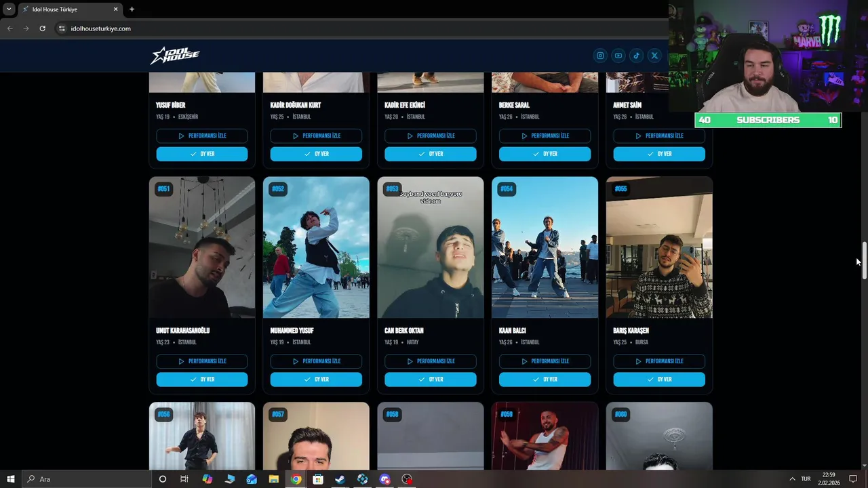Watch Kadir Doğukan Kurt's performance
Image resolution: width=868 pixels, height=488 pixels.
316,136
